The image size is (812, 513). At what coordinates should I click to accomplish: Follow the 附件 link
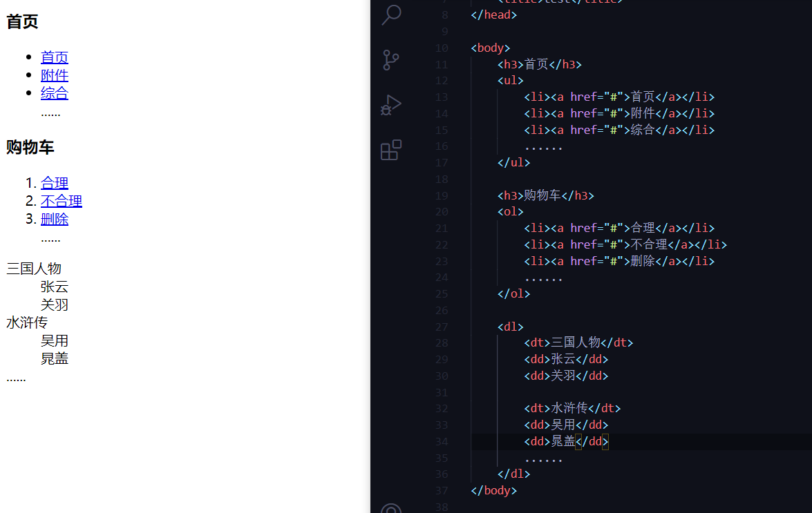(55, 75)
